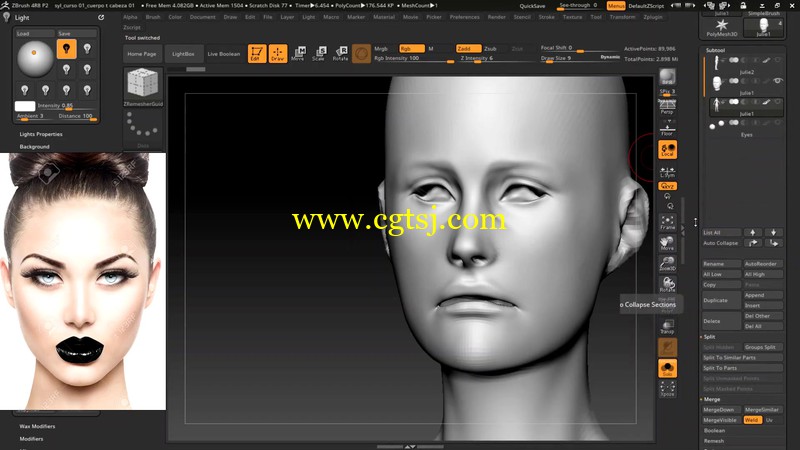Viewport: 800px width, 450px height.
Task: Move the selected subtool down arrow
Action: (773, 232)
